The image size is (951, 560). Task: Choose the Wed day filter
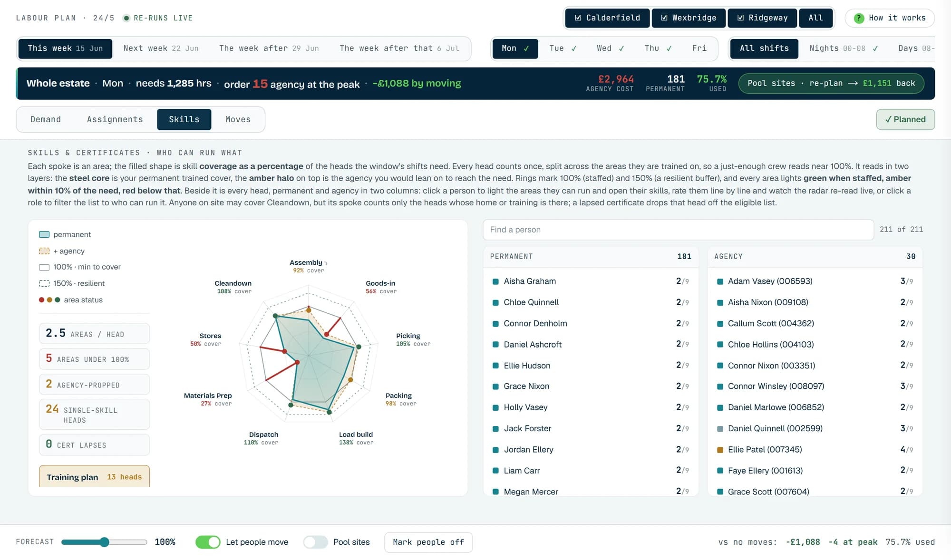pos(610,48)
